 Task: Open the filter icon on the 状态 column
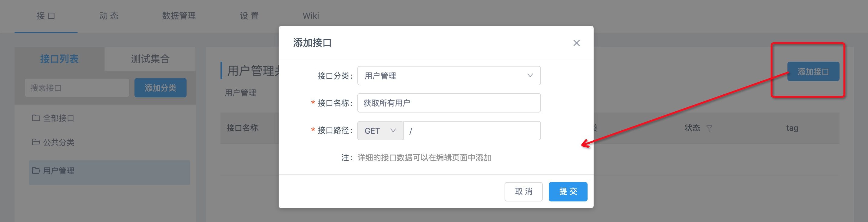[x=710, y=129]
